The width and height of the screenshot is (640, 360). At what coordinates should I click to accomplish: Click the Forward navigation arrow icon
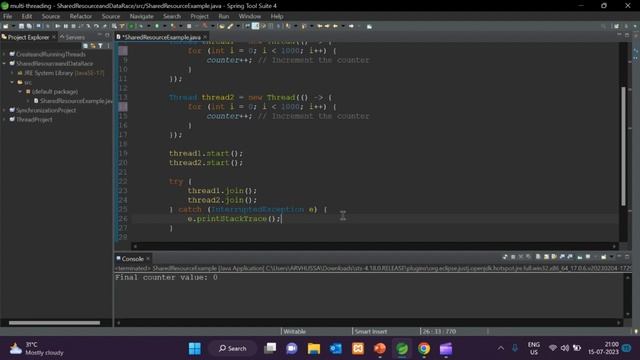[351, 26]
